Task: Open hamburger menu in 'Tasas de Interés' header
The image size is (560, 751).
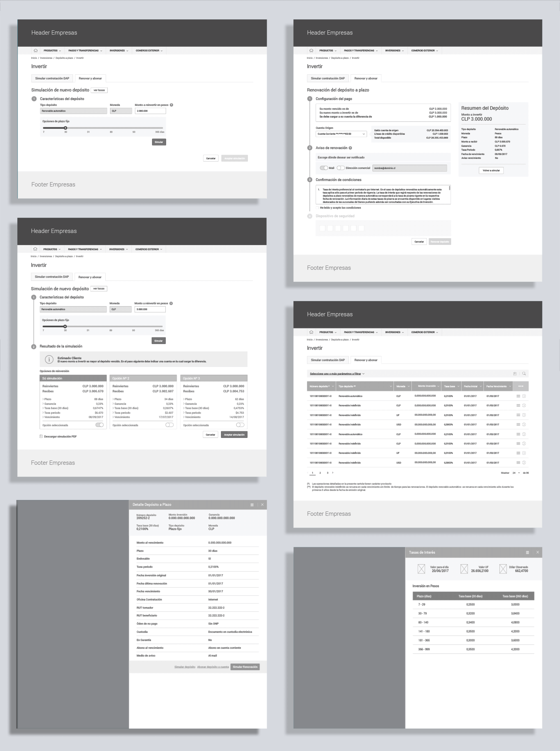Action: click(x=527, y=552)
